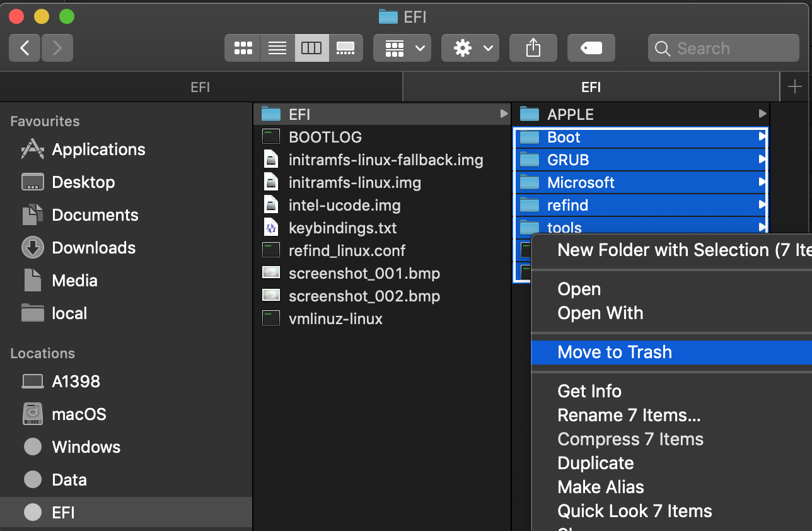Click the Share toolbar icon
812x531 pixels.
533,48
